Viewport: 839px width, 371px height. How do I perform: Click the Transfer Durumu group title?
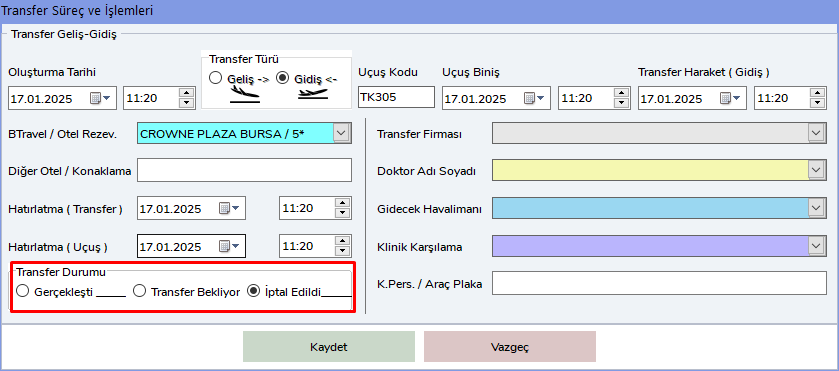tap(61, 272)
